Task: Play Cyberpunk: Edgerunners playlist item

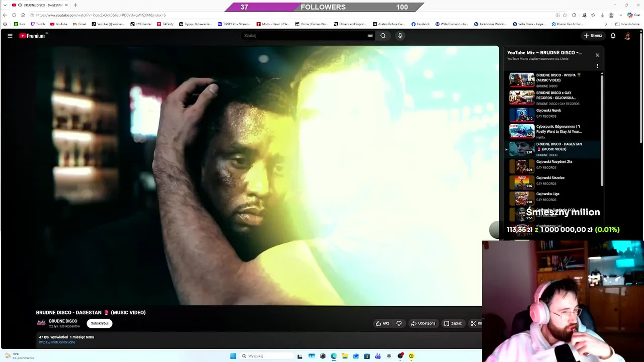Action: pos(552,131)
